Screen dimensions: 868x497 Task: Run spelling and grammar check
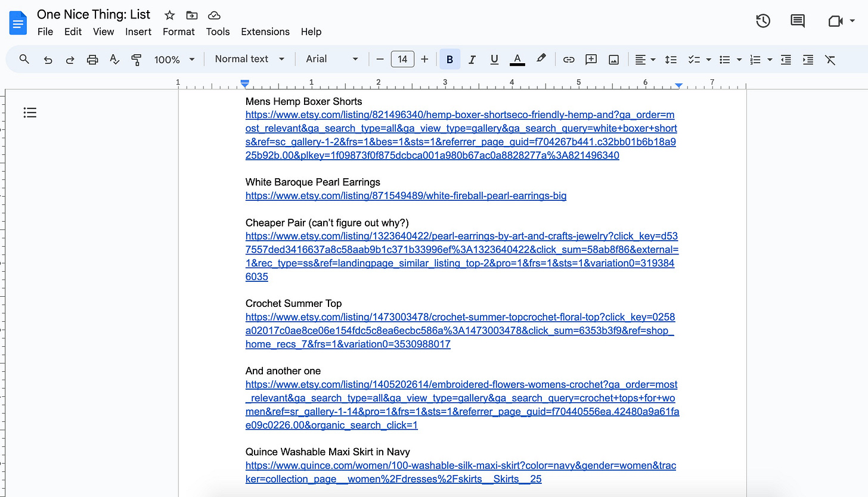114,59
